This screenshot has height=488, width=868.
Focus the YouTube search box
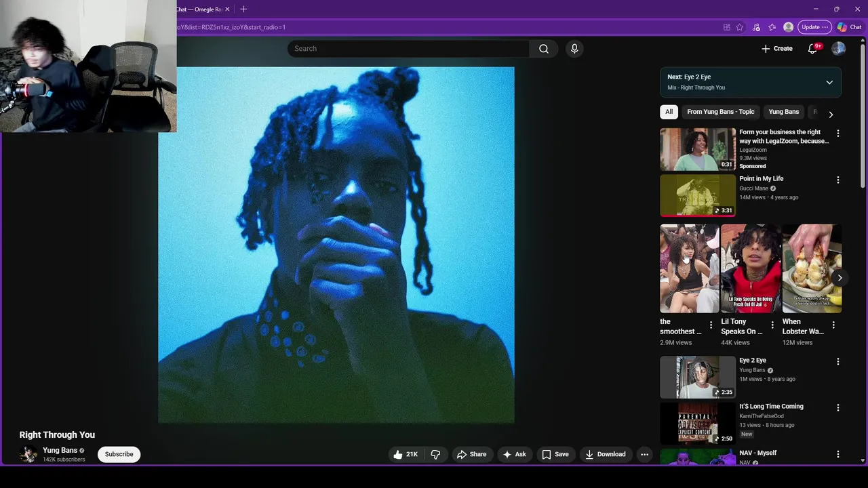408,49
